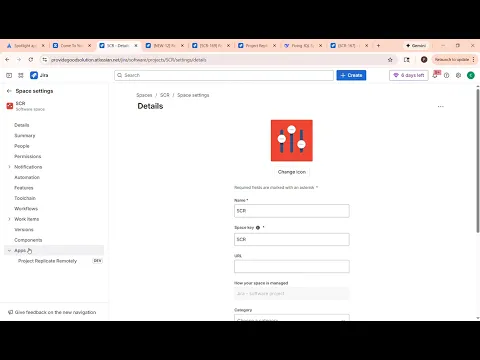Click the URL input field
The height and width of the screenshot is (360, 480).
click(292, 267)
